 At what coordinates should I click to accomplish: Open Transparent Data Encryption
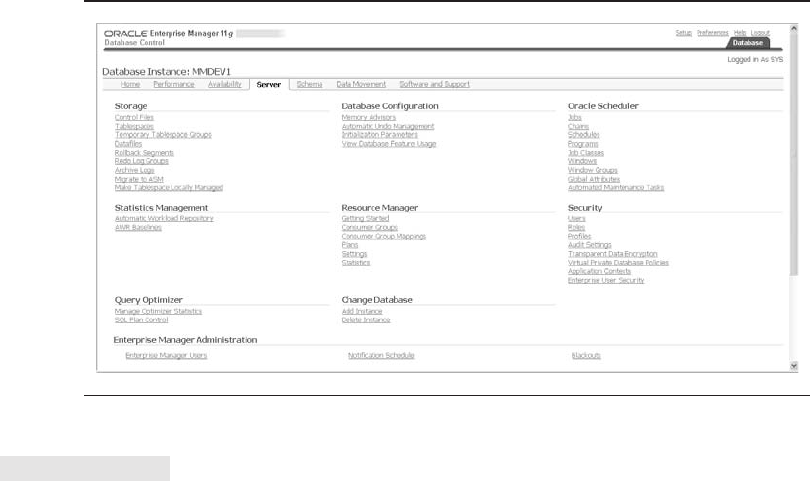coord(613,254)
